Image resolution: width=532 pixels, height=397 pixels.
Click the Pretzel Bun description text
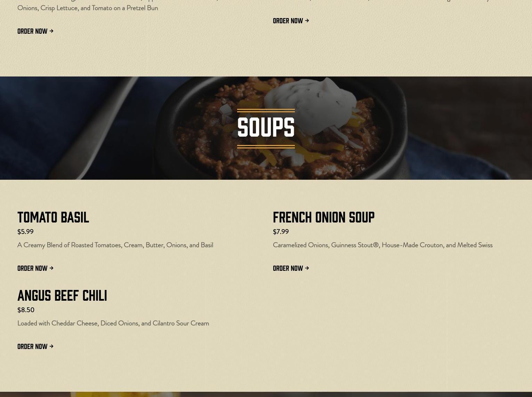pyautogui.click(x=88, y=8)
